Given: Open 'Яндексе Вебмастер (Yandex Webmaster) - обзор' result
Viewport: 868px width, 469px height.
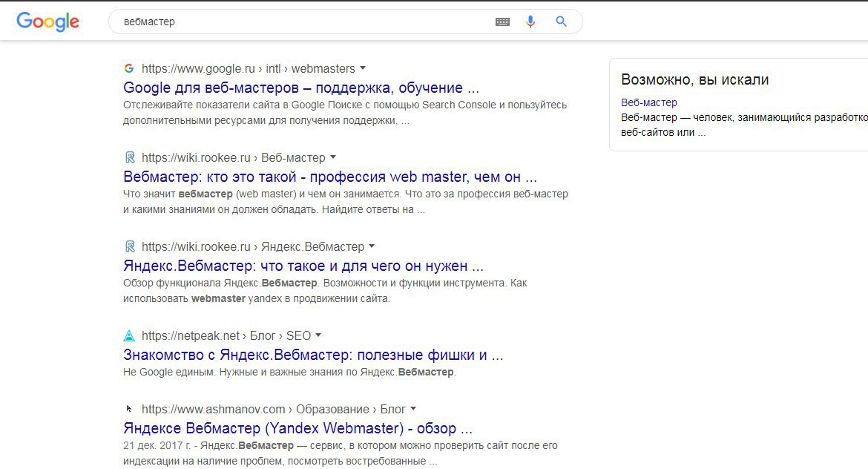Looking at the screenshot, I should (297, 428).
